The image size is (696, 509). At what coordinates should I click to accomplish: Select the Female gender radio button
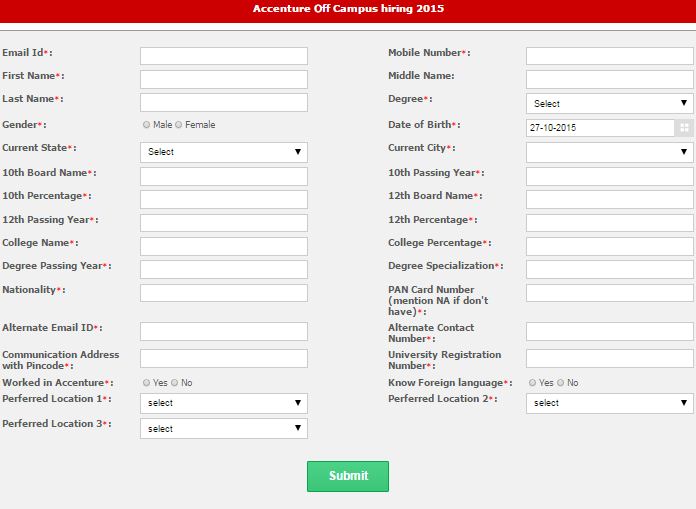[x=178, y=125]
